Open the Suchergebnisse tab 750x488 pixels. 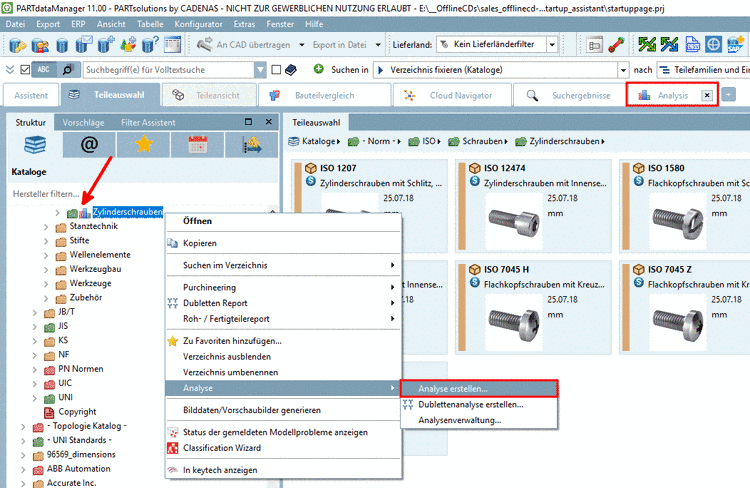point(569,95)
